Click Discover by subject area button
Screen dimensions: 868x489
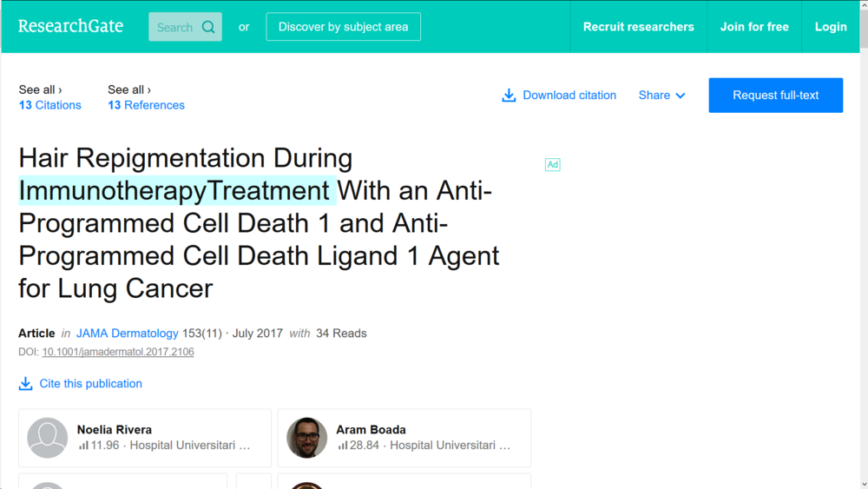click(x=343, y=27)
